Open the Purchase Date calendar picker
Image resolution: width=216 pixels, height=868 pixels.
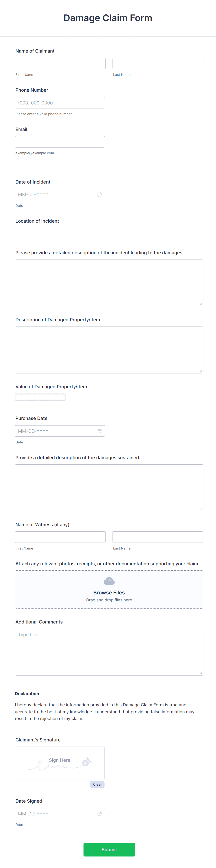[100, 431]
